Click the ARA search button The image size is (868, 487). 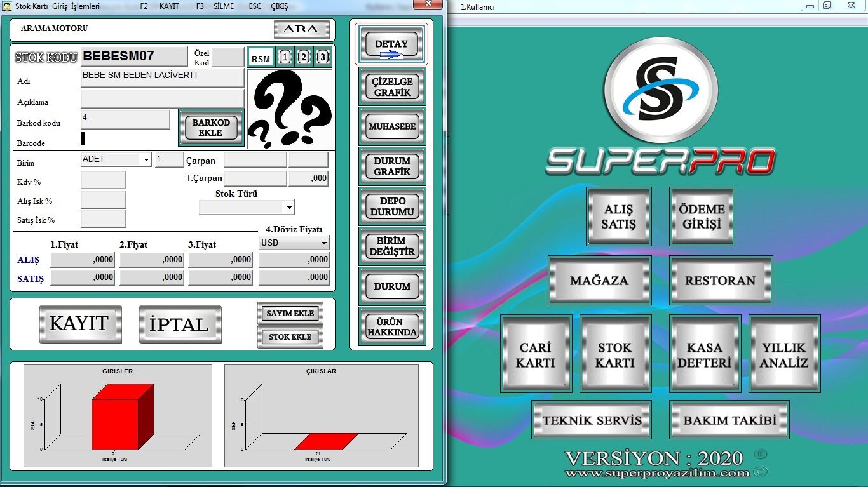pos(302,29)
